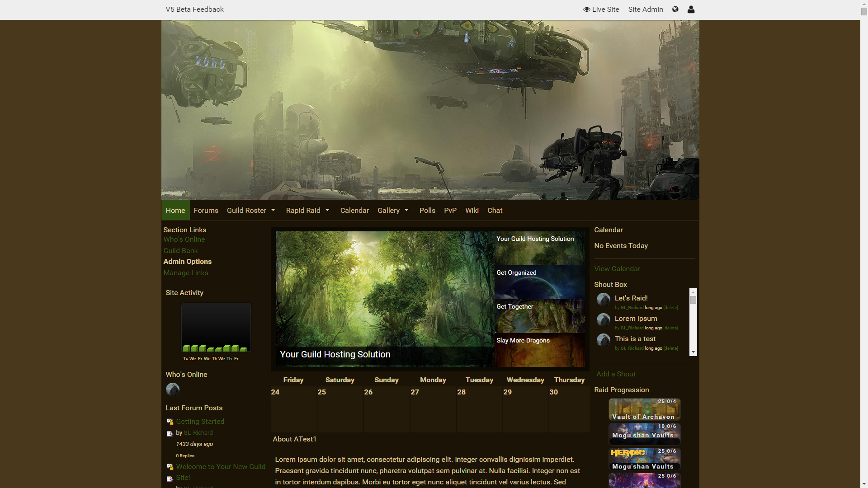Viewport: 868px width, 488px height.
Task: Select Monday 27 on the week calendar
Action: click(433, 409)
